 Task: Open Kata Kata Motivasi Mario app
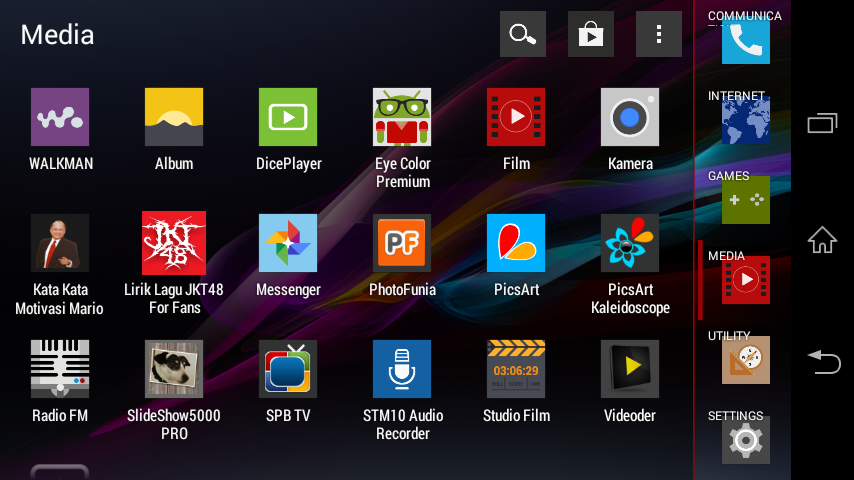tap(60, 243)
